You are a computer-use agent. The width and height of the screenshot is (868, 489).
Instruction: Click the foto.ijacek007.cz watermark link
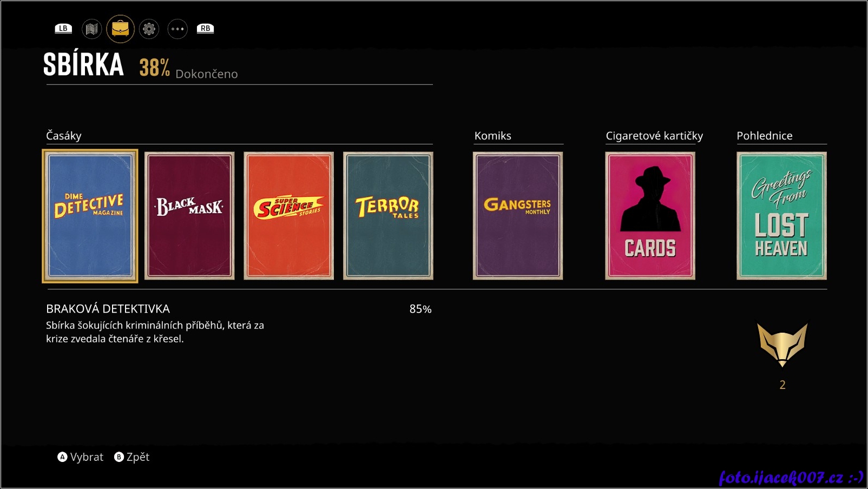791,477
